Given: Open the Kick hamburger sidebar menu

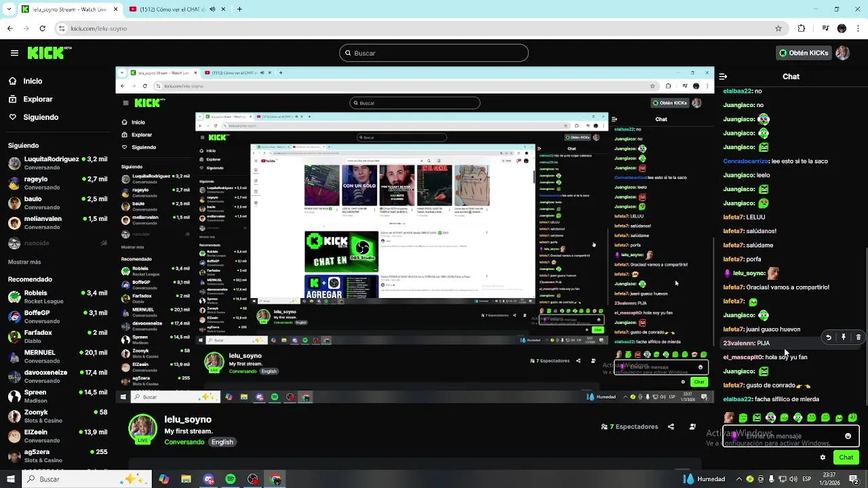Looking at the screenshot, I should pos(14,53).
